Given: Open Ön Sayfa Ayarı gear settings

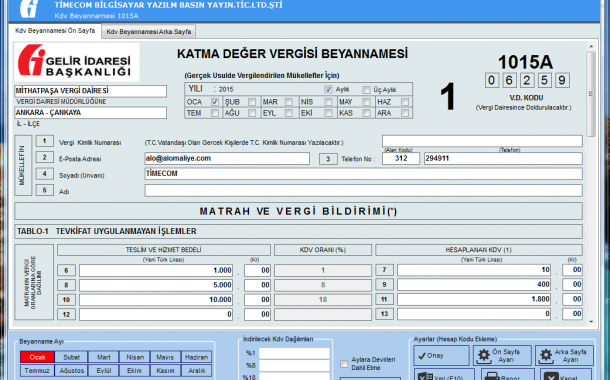Looking at the screenshot, I should point(502,355).
